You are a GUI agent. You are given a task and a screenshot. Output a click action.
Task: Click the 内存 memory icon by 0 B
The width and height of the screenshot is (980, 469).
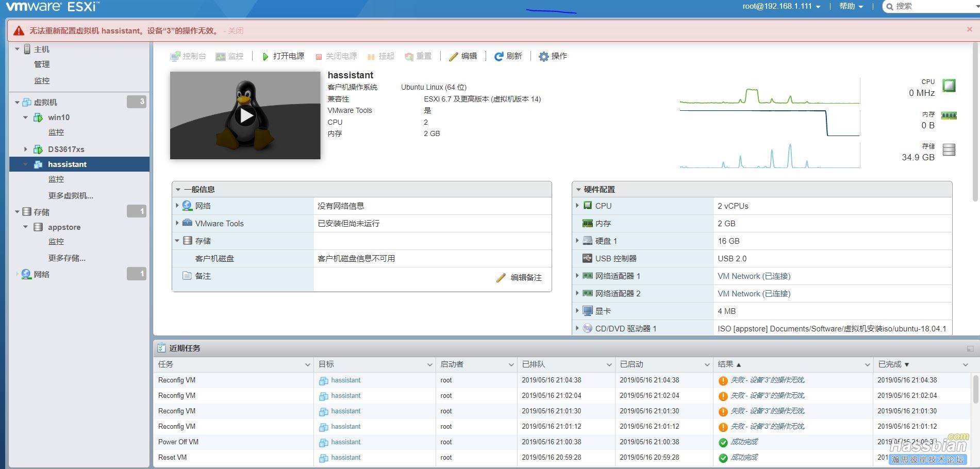coord(949,115)
